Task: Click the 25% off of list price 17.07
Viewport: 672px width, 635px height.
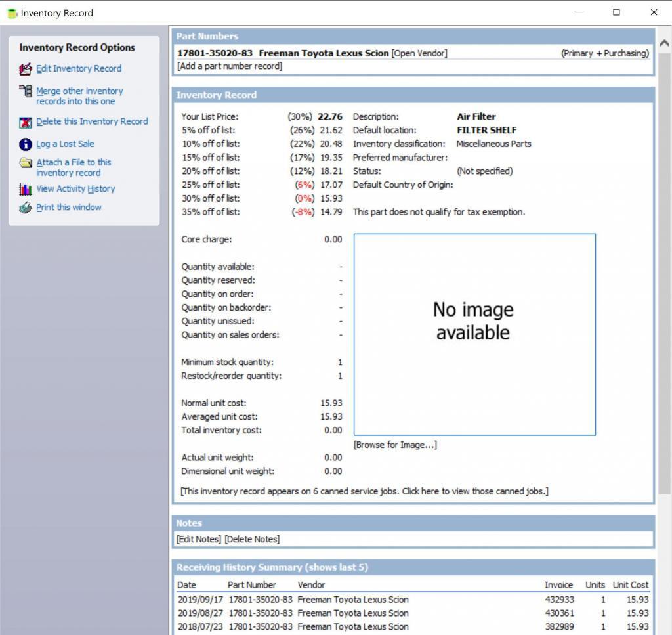Action: click(x=331, y=185)
